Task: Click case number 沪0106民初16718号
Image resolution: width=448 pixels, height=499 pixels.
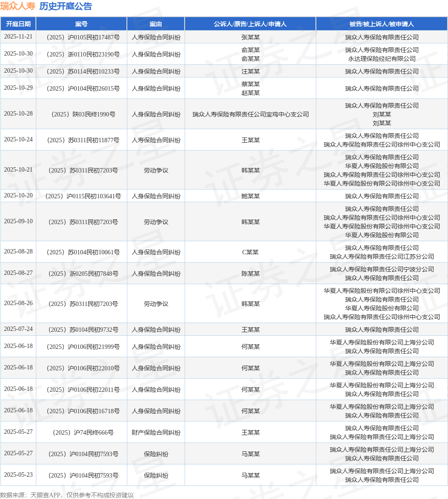Action: pyautogui.click(x=83, y=411)
